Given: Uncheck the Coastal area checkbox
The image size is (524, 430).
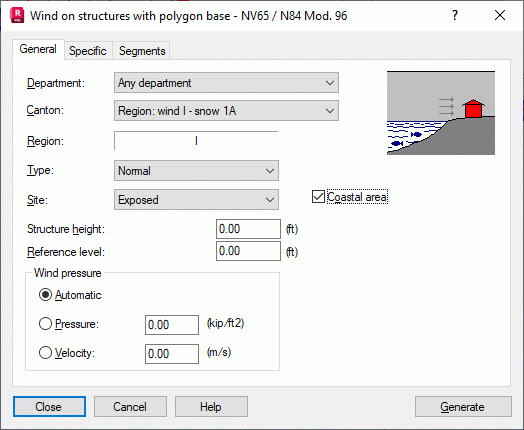Looking at the screenshot, I should click(x=318, y=197).
